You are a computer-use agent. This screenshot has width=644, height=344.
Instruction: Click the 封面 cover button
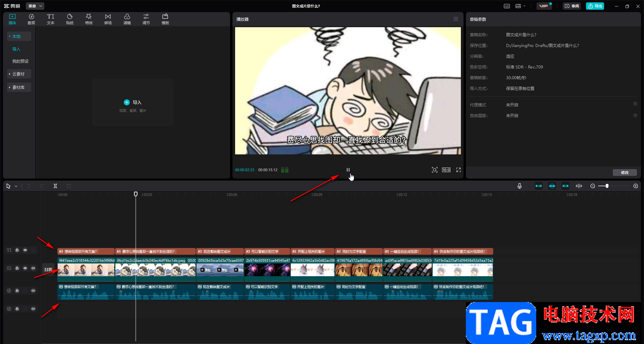click(48, 269)
